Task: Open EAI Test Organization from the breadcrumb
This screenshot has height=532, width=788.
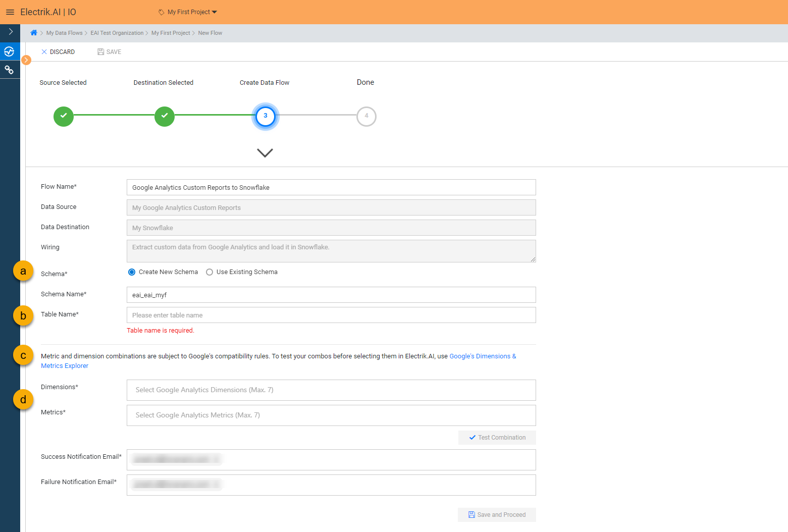Action: (117, 32)
